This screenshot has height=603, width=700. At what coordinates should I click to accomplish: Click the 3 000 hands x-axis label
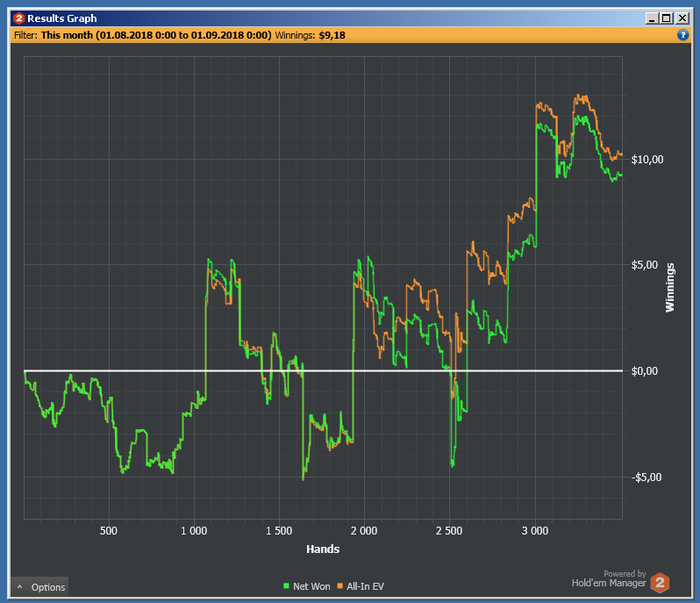535,531
